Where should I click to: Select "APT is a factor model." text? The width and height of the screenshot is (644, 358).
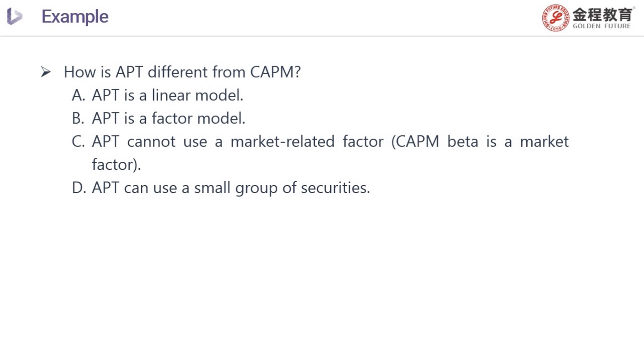[169, 118]
